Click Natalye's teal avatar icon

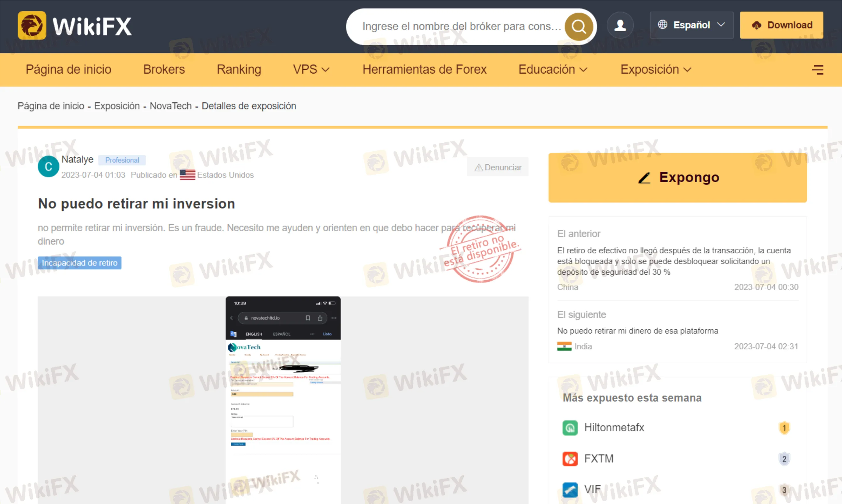coord(48,166)
